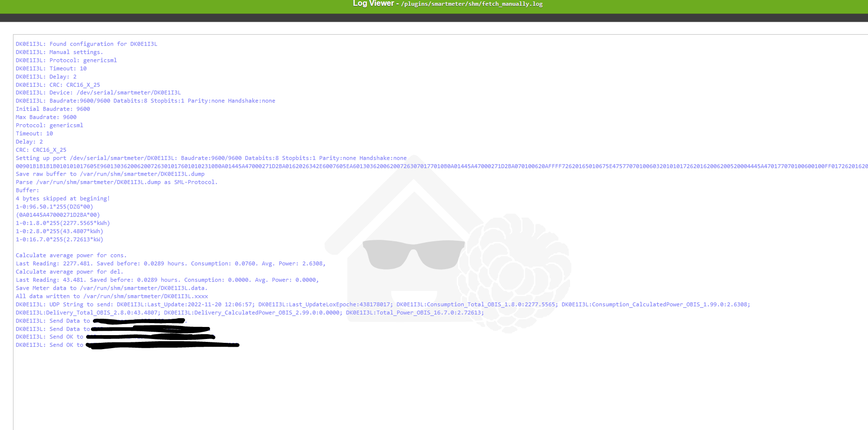
Task: Click the "Log Viewer" title heading
Action: pos(373,3)
